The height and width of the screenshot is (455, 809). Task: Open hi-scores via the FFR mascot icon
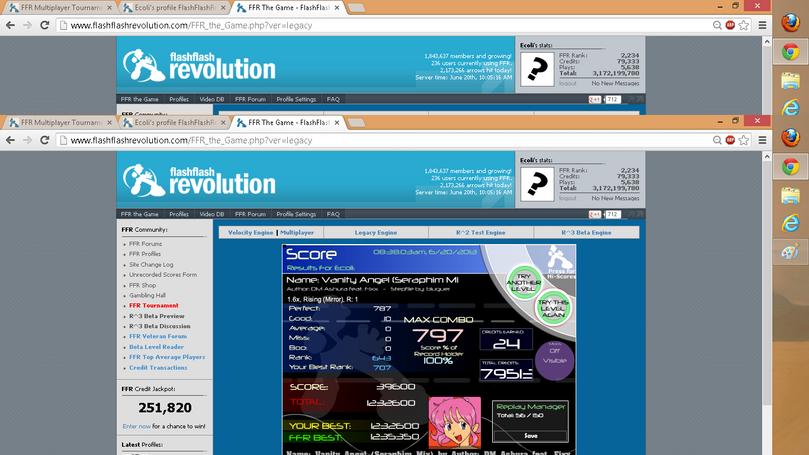560,262
